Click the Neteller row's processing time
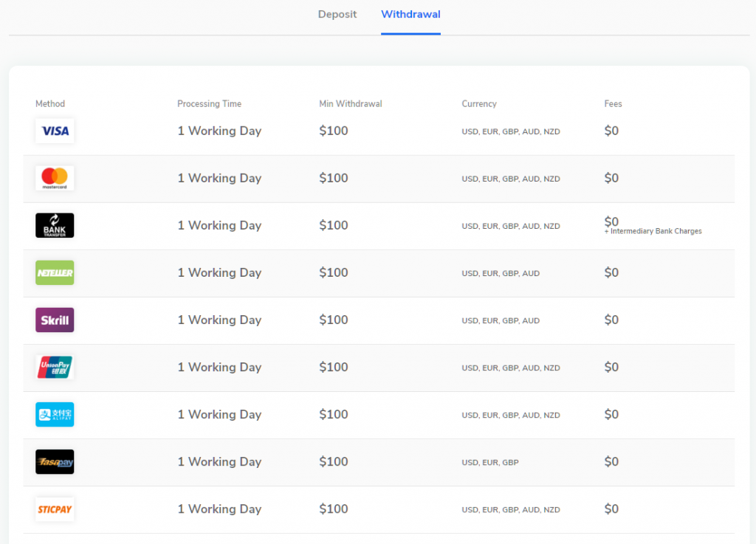This screenshot has width=756, height=544. tap(219, 272)
